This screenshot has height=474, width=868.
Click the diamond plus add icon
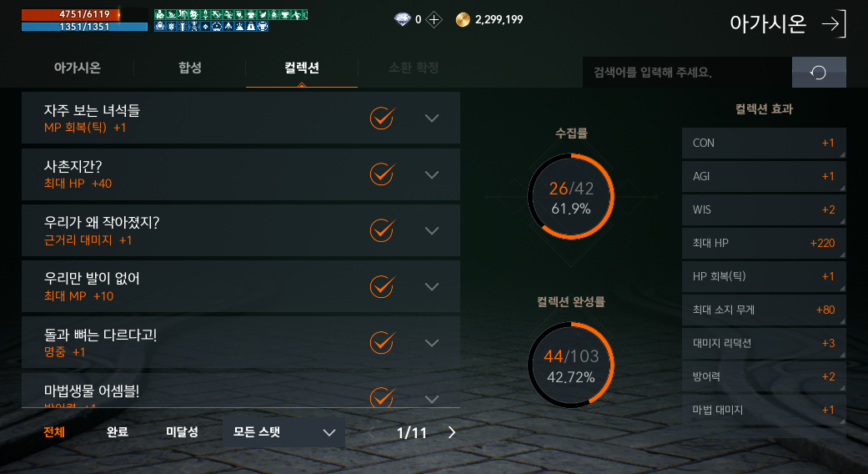pos(434,20)
